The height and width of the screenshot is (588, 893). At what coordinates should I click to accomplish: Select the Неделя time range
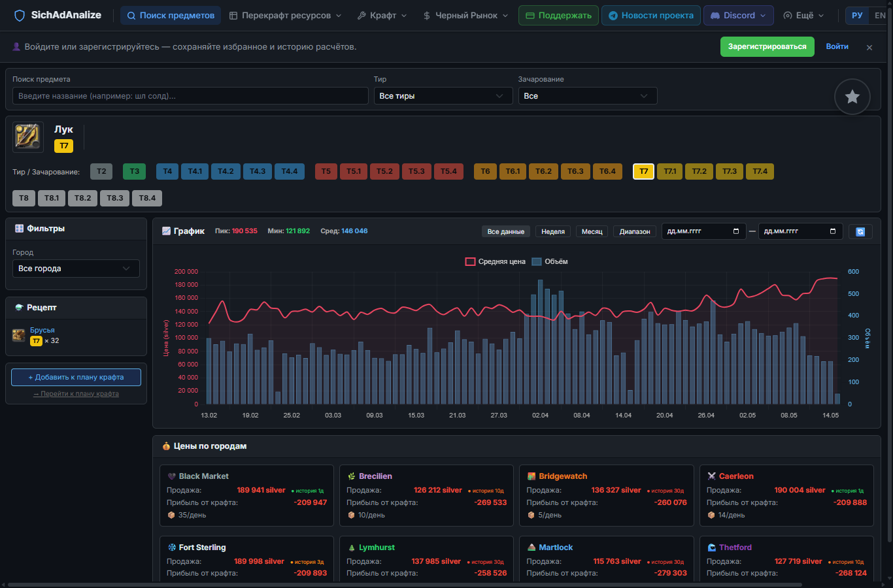[x=553, y=231]
